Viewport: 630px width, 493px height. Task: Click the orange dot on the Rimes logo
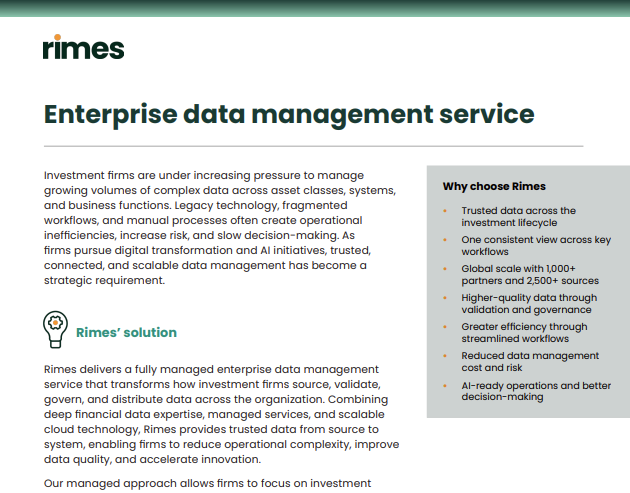(x=57, y=37)
